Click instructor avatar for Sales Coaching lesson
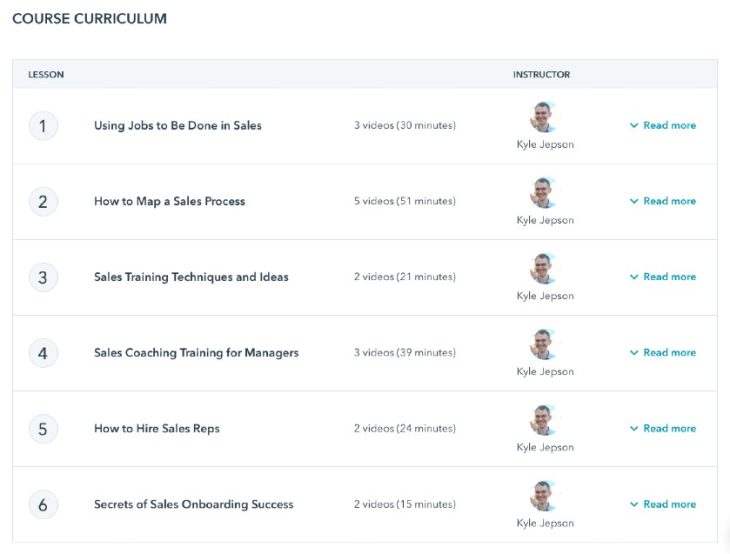Viewport: 730px width, 554px height. pos(544,345)
